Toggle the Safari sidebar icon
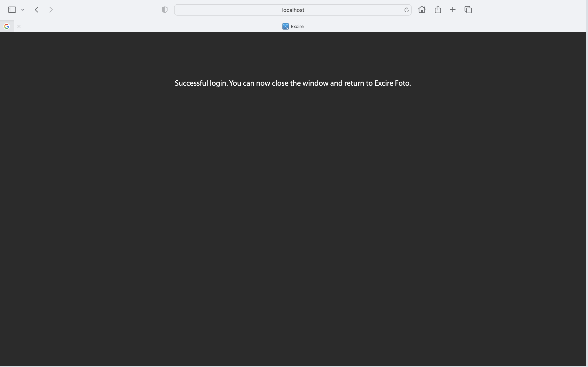Image resolution: width=588 pixels, height=367 pixels. click(12, 10)
